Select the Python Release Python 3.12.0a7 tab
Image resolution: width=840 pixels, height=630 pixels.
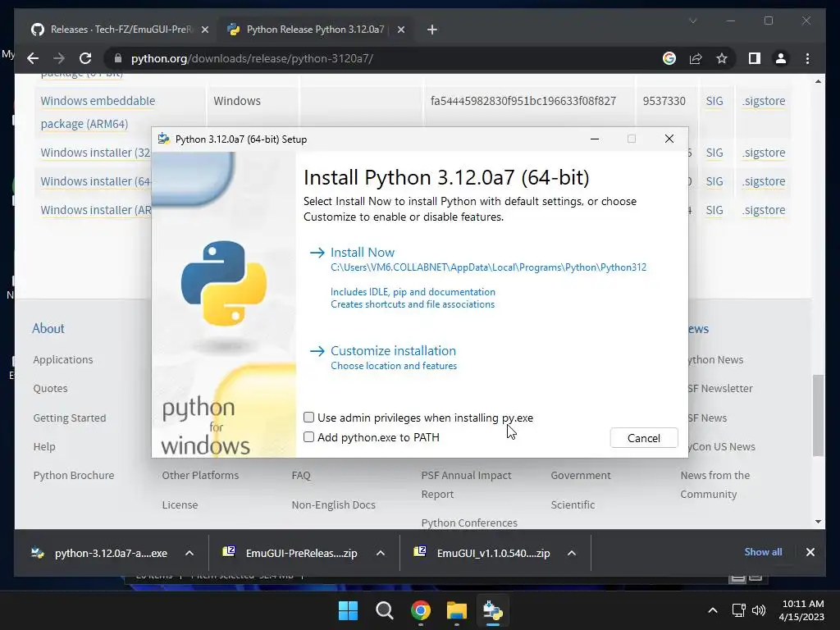[315, 30]
